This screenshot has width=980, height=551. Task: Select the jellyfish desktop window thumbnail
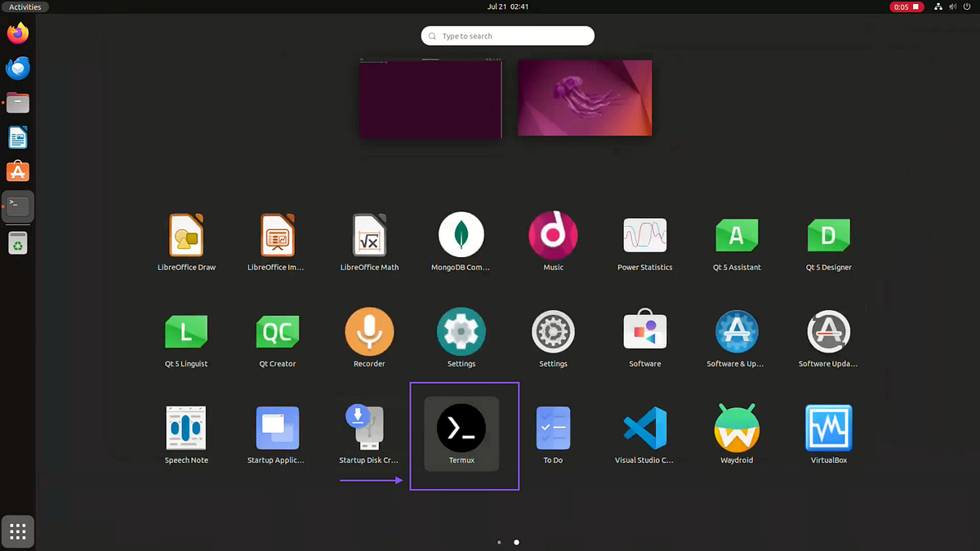584,96
